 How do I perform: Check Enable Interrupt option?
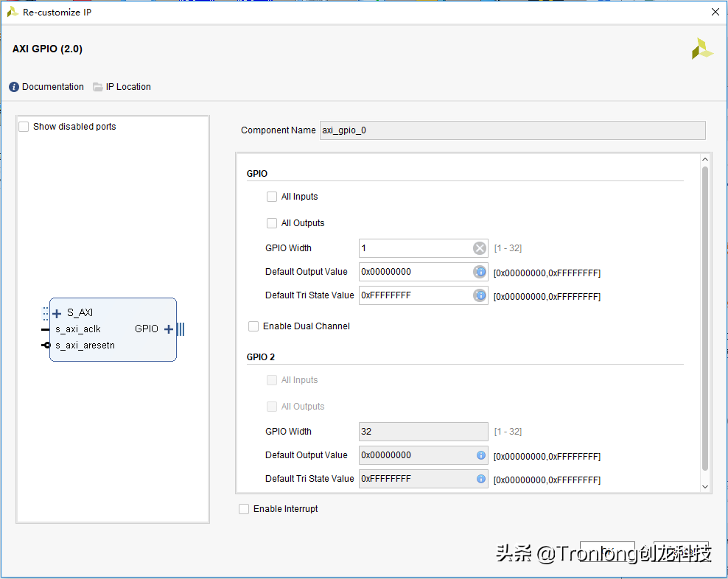[x=244, y=509]
